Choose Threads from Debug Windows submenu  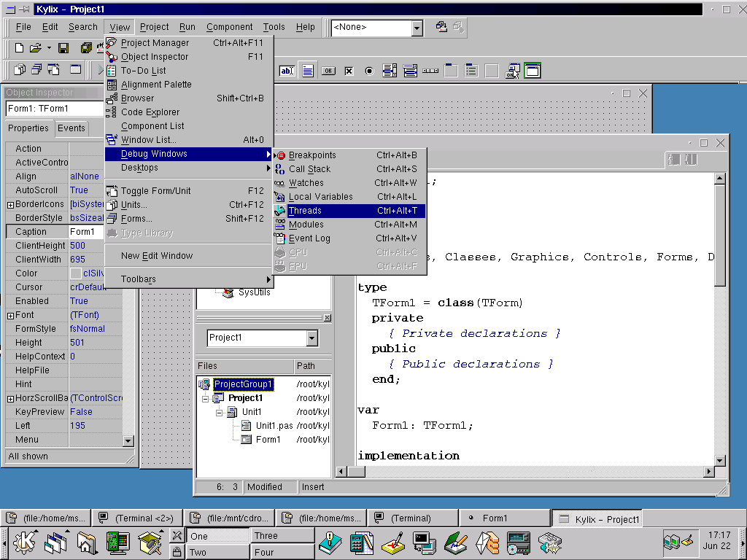coord(349,211)
